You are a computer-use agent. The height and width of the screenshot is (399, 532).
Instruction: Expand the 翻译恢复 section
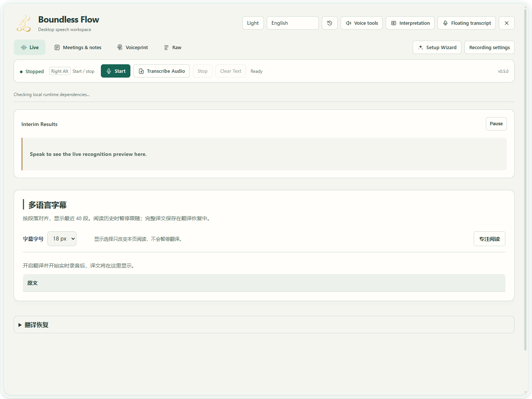(264, 325)
